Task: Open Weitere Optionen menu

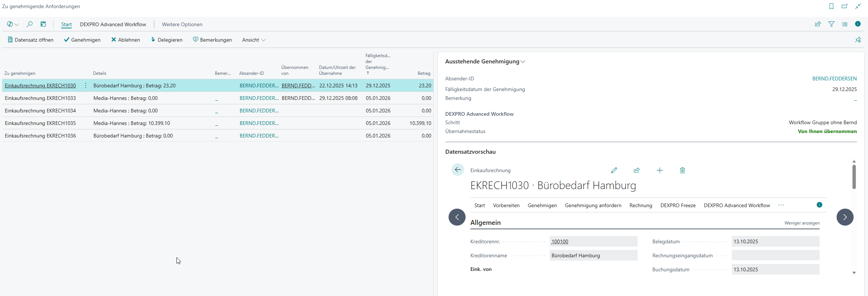Action: [182, 24]
